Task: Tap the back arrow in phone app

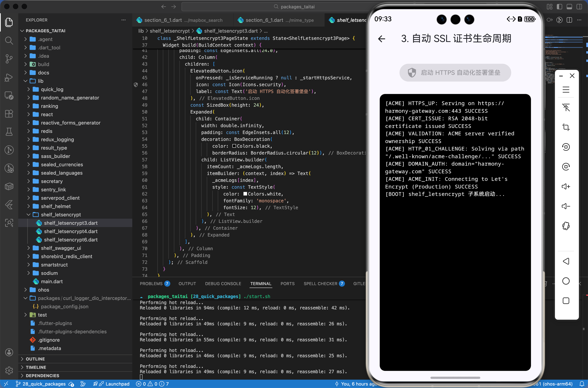Action: 382,39
